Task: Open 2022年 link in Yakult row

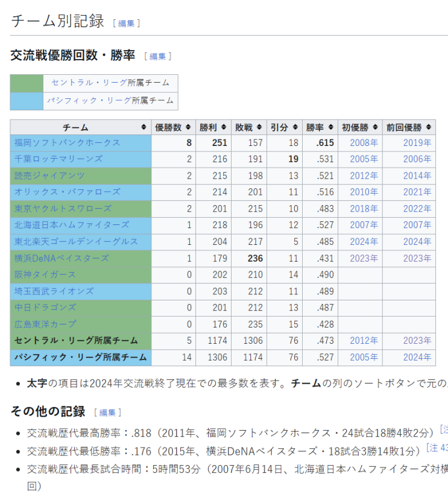Action: (x=417, y=209)
